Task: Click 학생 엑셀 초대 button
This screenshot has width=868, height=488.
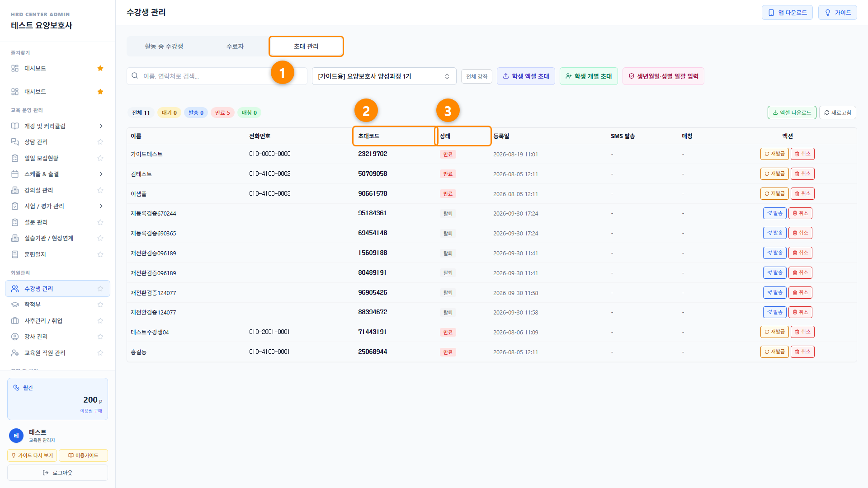Action: (526, 76)
